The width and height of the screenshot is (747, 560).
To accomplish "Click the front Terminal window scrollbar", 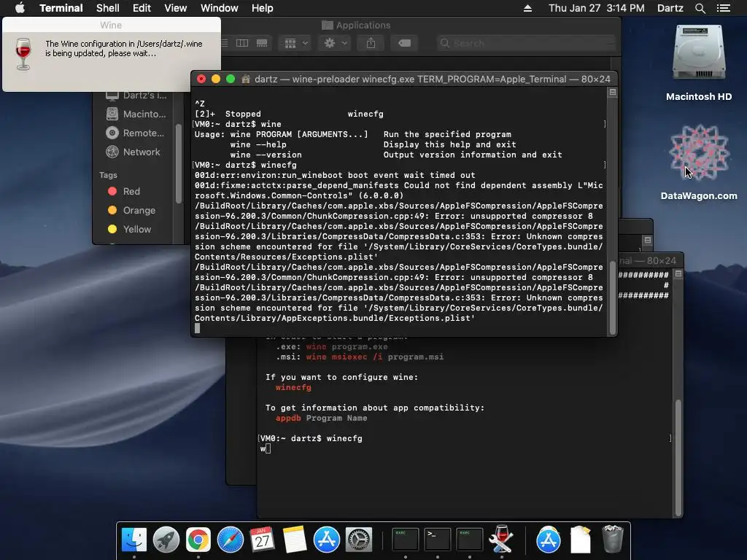I will [x=613, y=297].
